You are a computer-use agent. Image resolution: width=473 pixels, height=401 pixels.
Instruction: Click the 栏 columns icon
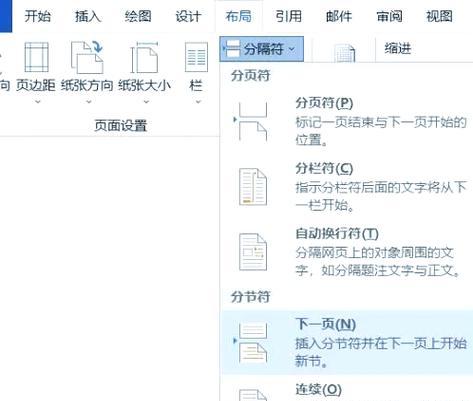pyautogui.click(x=196, y=57)
